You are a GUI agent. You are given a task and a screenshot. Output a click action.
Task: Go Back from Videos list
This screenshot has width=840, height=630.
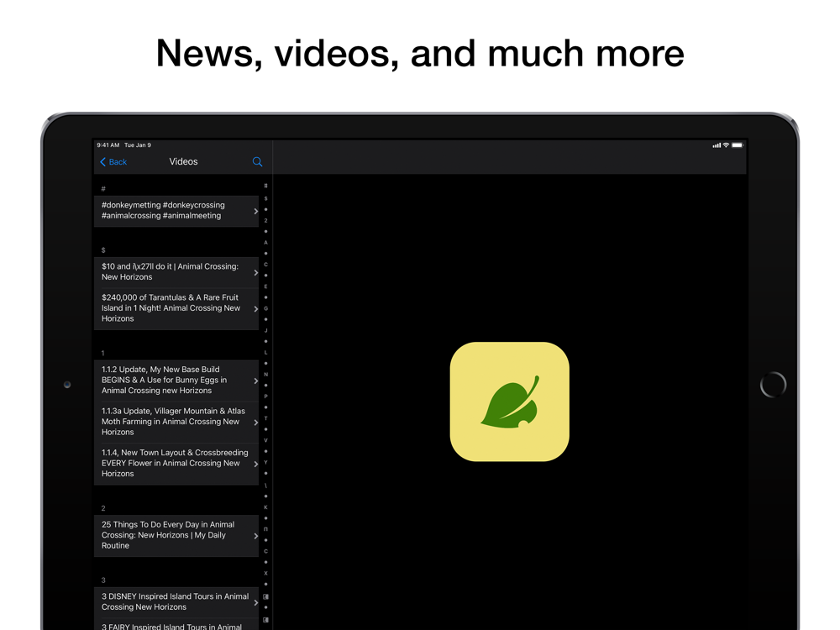point(113,162)
